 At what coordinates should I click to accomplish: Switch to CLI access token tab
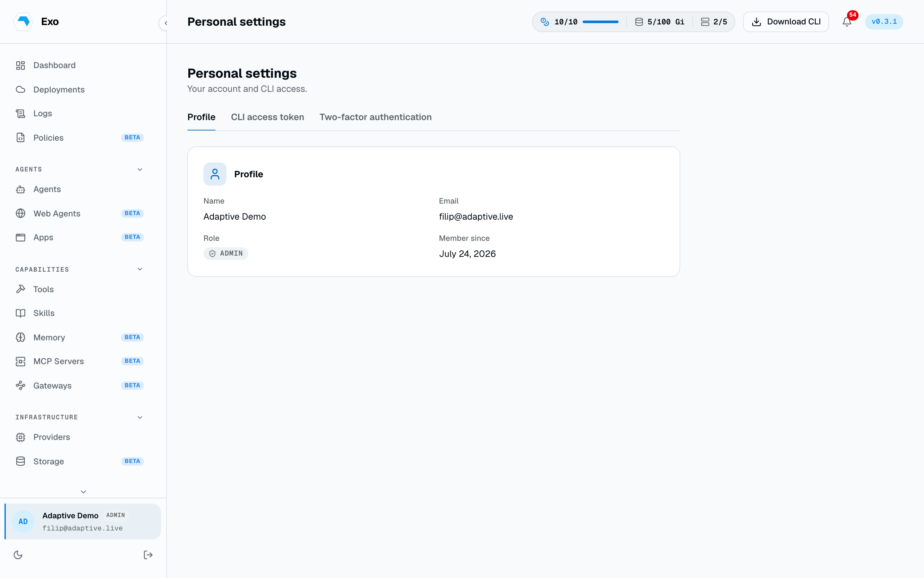point(267,117)
